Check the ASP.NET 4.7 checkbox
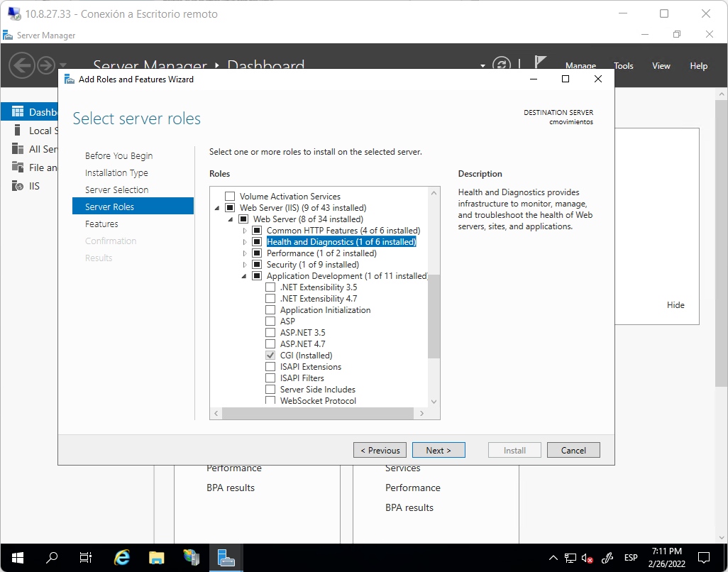Image resolution: width=728 pixels, height=572 pixels. 270,343
